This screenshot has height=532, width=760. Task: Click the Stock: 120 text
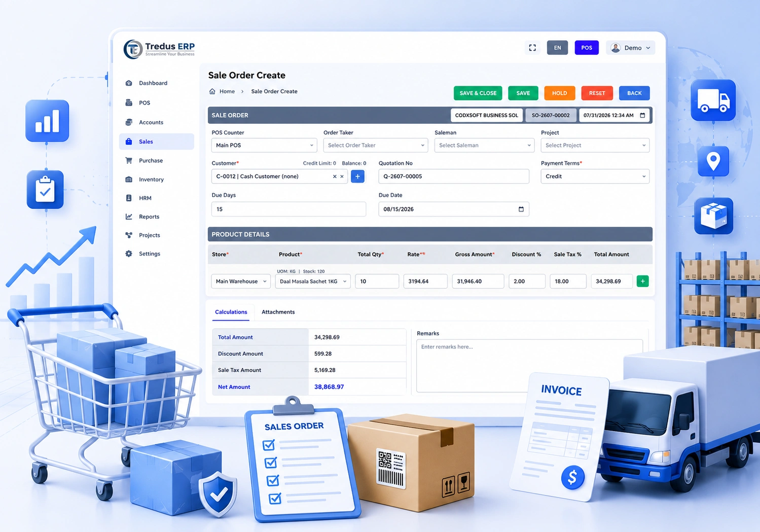[314, 271]
